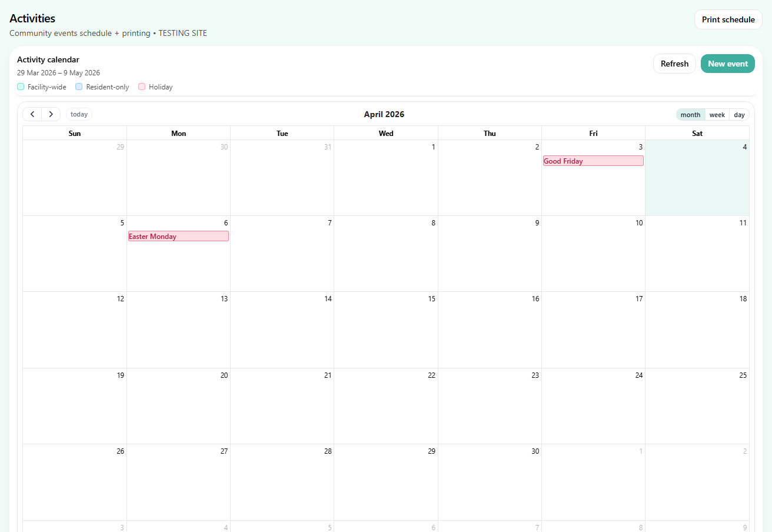Screen dimensions: 772x532
Task: Advance to May with the forward arrow
Action: [x=51, y=114]
